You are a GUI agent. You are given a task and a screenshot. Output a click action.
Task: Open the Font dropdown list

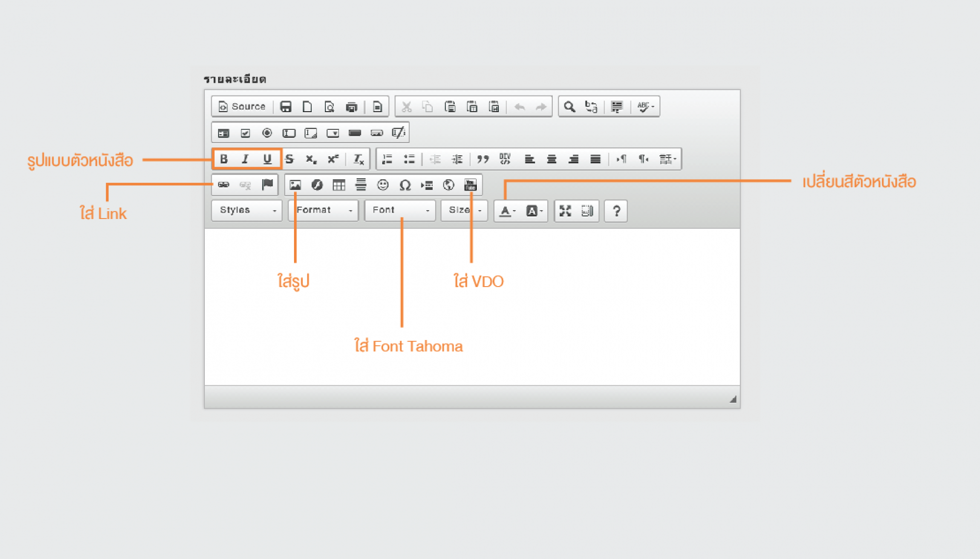(400, 210)
